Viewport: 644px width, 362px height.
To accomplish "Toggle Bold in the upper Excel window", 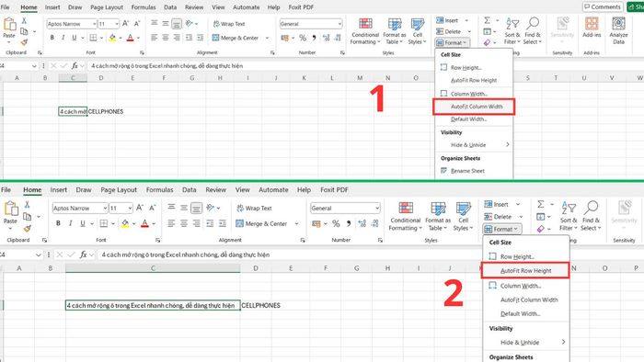I will pyautogui.click(x=52, y=38).
